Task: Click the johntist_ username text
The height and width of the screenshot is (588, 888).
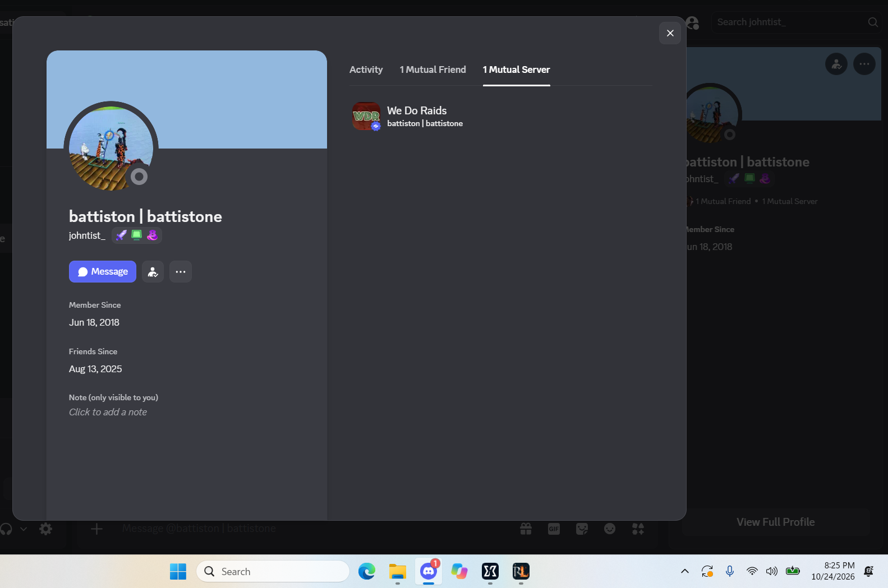Action: (x=87, y=235)
